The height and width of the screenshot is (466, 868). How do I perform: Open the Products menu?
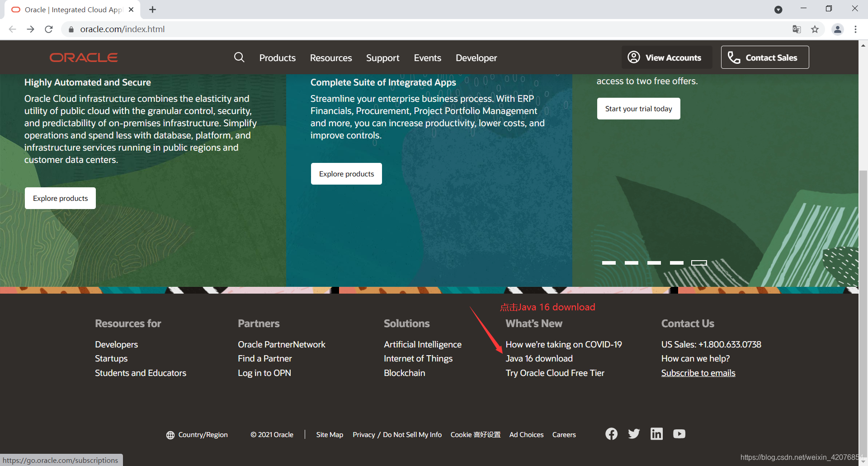coord(278,58)
